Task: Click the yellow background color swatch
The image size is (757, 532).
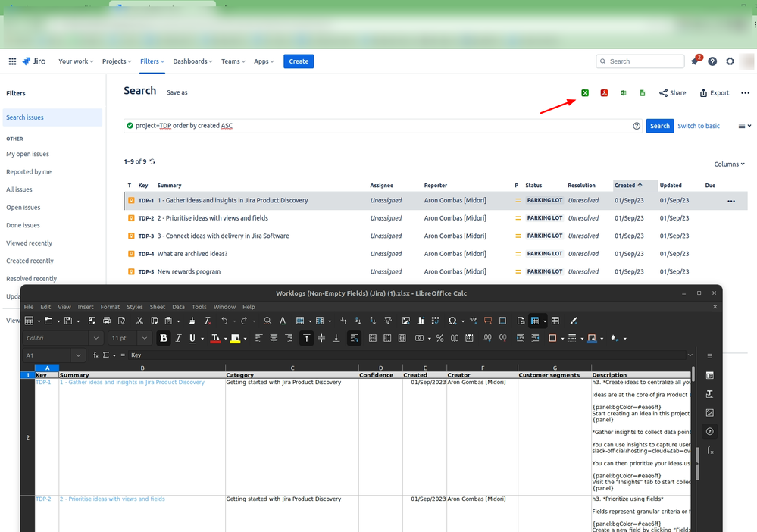Action: click(x=235, y=339)
